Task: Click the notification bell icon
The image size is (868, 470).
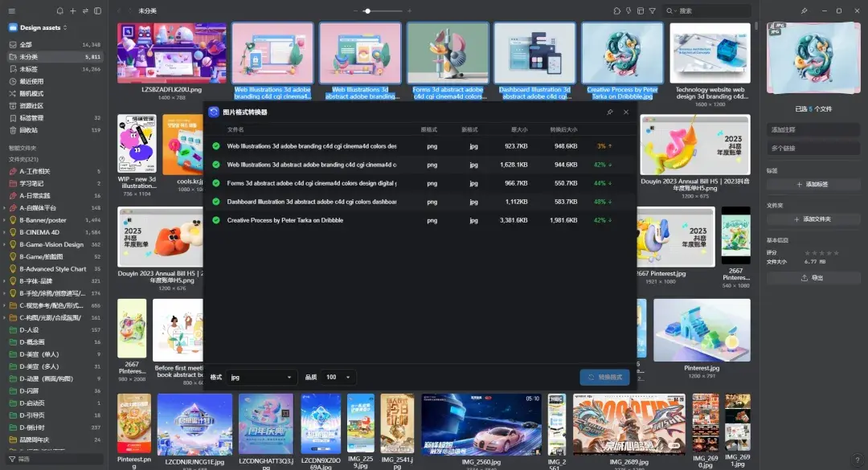Action: click(59, 11)
